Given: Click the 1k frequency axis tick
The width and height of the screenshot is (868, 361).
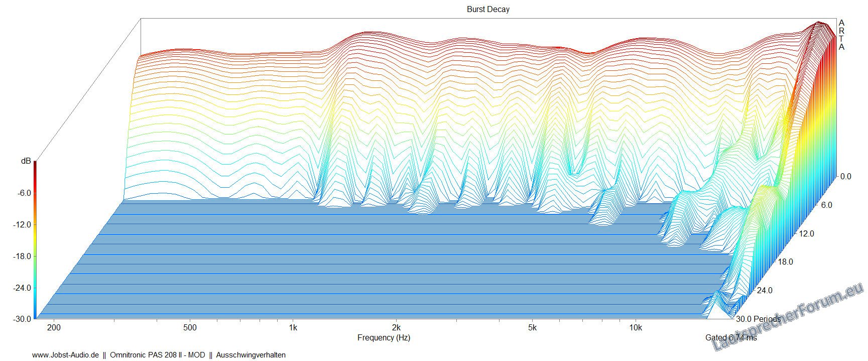Looking at the screenshot, I should pyautogui.click(x=293, y=328).
